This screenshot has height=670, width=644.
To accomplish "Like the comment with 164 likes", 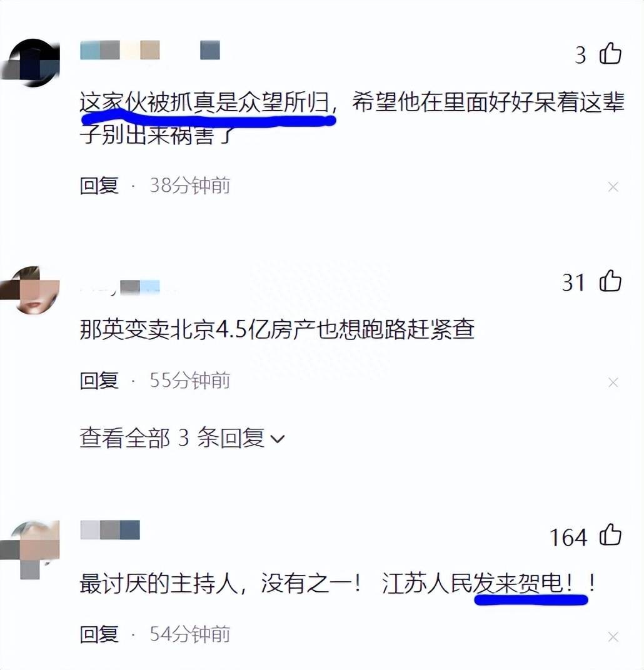I will pos(610,535).
